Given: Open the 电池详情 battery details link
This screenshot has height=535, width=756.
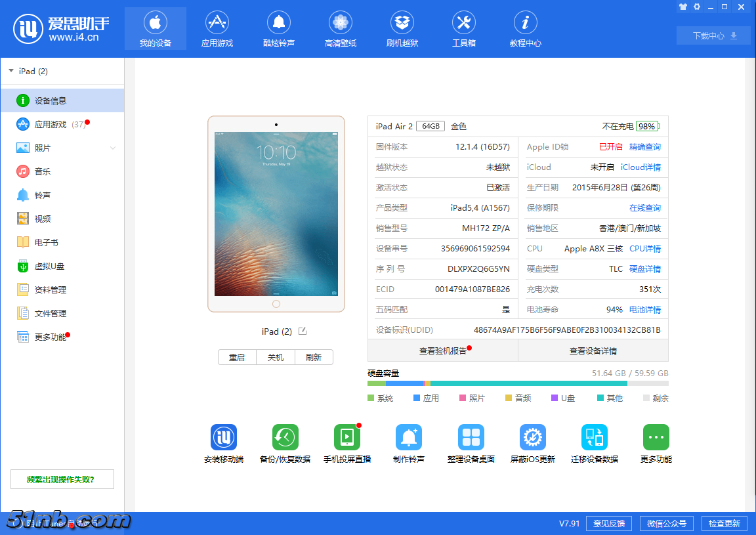Looking at the screenshot, I should pyautogui.click(x=645, y=310).
